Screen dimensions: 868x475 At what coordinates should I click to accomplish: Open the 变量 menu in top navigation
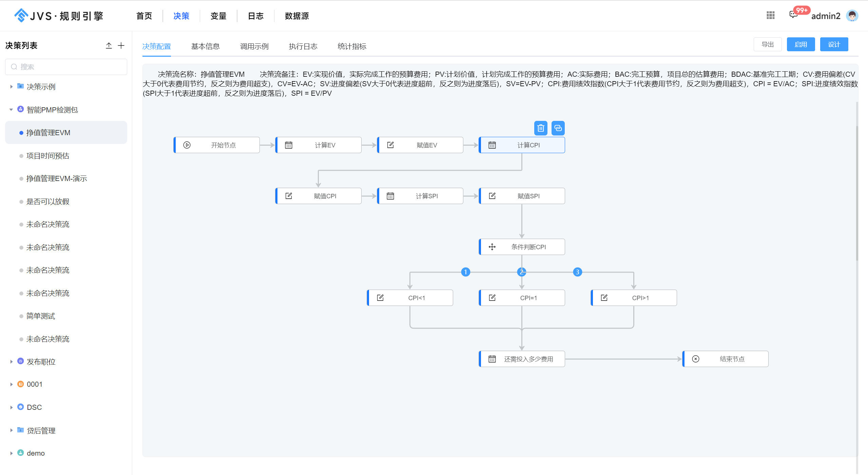click(x=218, y=16)
